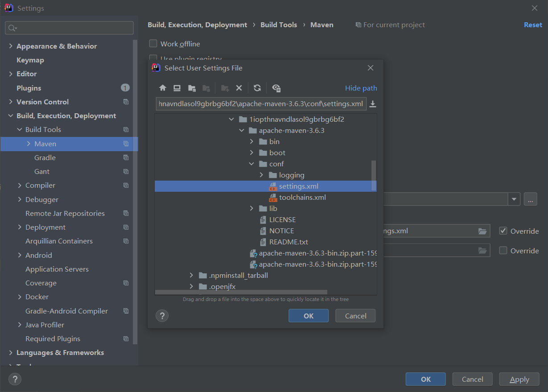Screen dimensions: 548x392
Task: Click project-level icon beside Compiler
Action: point(126,185)
